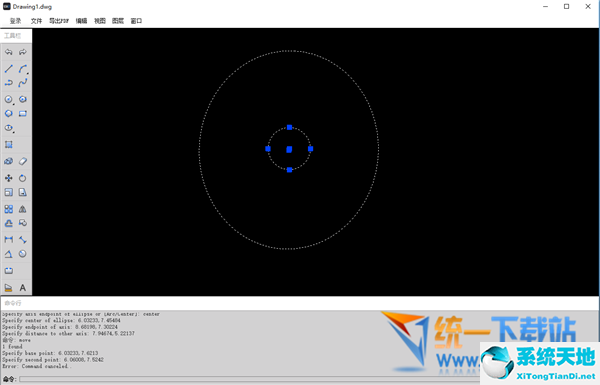Activate the Rotate tool
600x385 pixels.
23,178
